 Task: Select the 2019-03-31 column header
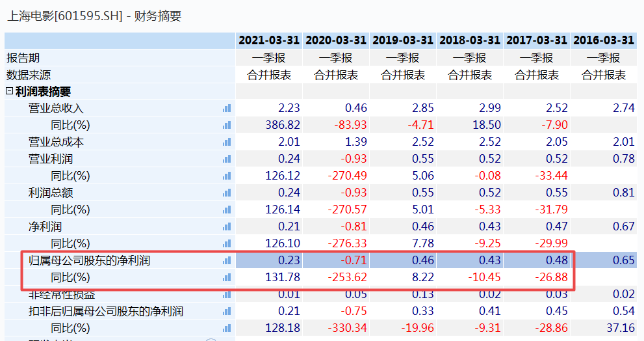403,40
